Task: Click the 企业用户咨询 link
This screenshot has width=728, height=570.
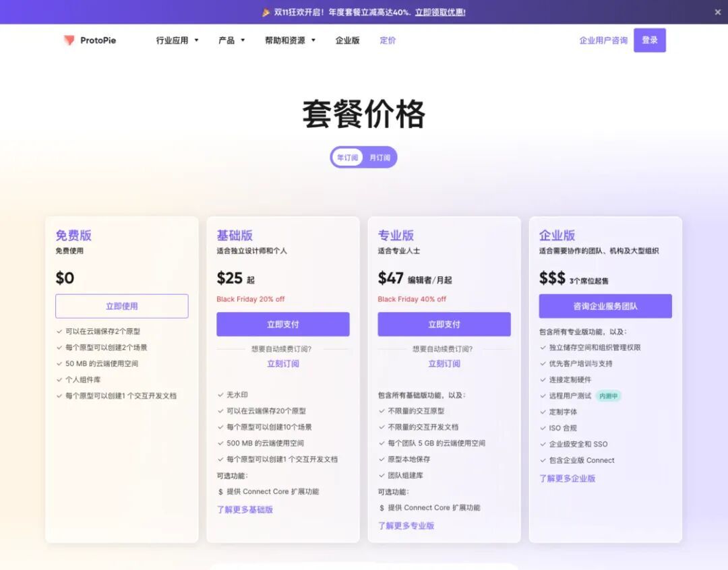Action: tap(603, 40)
